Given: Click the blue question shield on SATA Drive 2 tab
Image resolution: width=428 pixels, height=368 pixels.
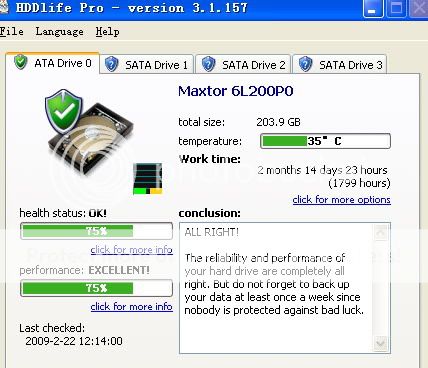Looking at the screenshot, I should (208, 64).
